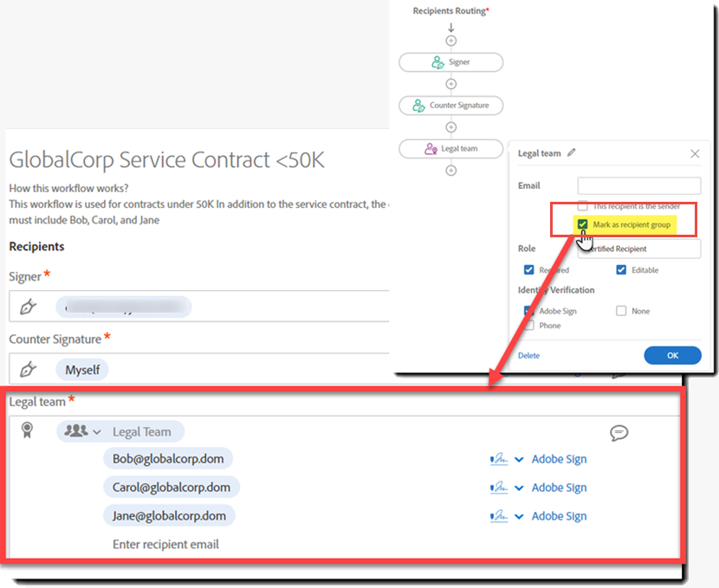The image size is (719, 588).
Task: Expand the verification chevron on Carol's row
Action: tap(519, 488)
